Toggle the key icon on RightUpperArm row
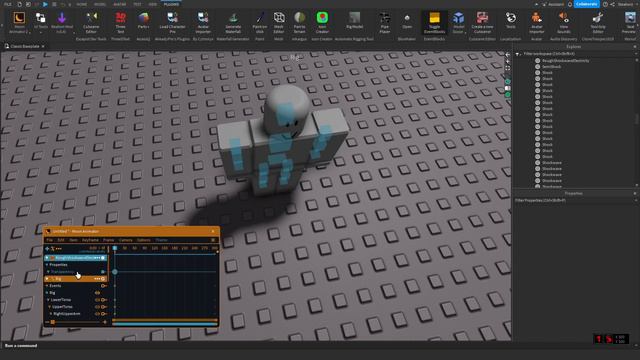Screen dimensions: 640x360 click(104, 314)
